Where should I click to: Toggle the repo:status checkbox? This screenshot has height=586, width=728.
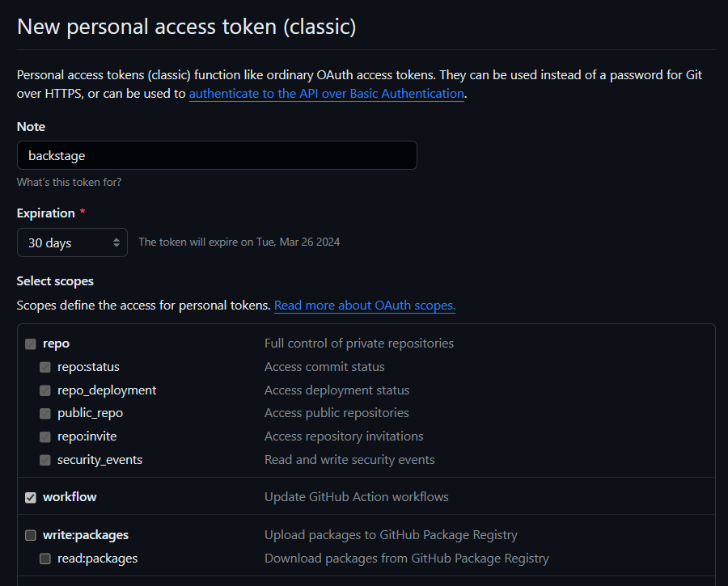coord(45,367)
